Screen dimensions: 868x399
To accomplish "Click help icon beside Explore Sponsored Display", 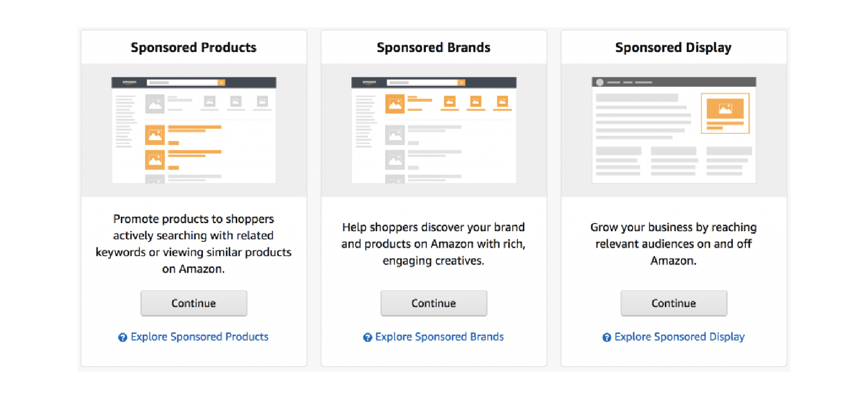I will pos(607,337).
